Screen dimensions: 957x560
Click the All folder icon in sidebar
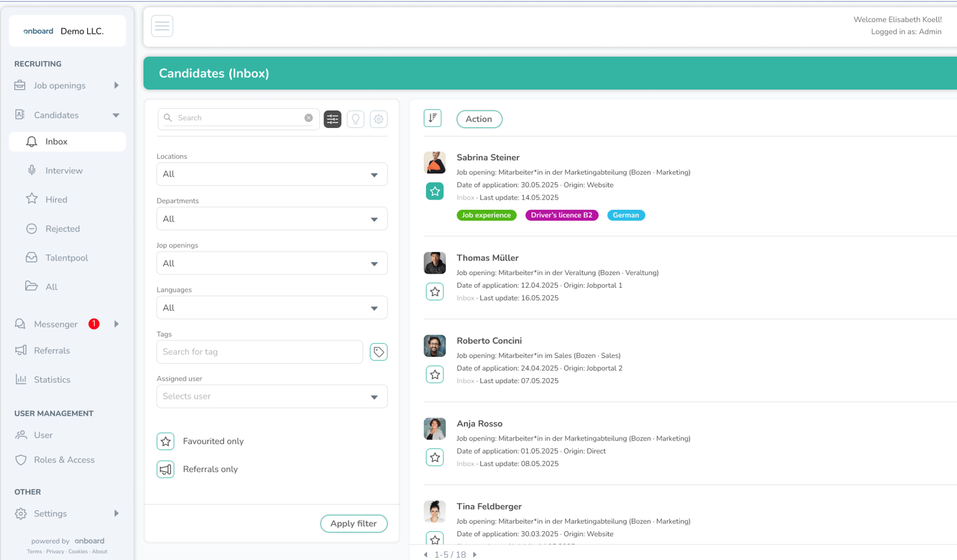[x=32, y=286]
